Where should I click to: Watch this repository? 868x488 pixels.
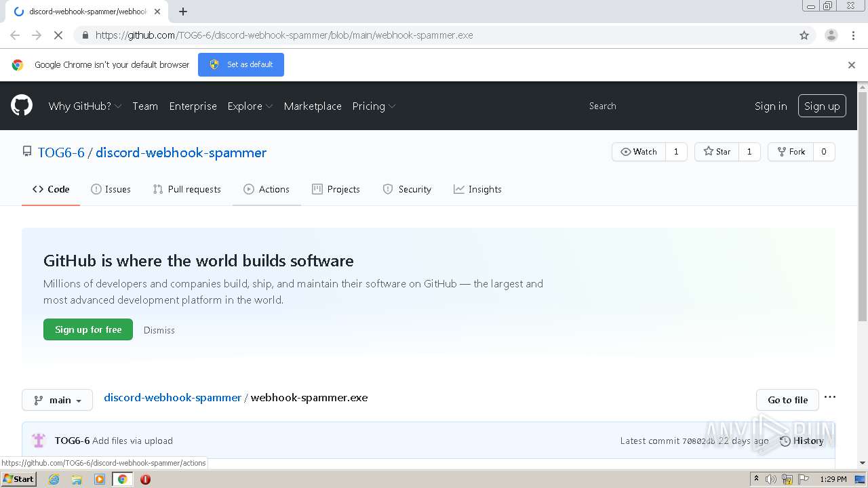[639, 152]
